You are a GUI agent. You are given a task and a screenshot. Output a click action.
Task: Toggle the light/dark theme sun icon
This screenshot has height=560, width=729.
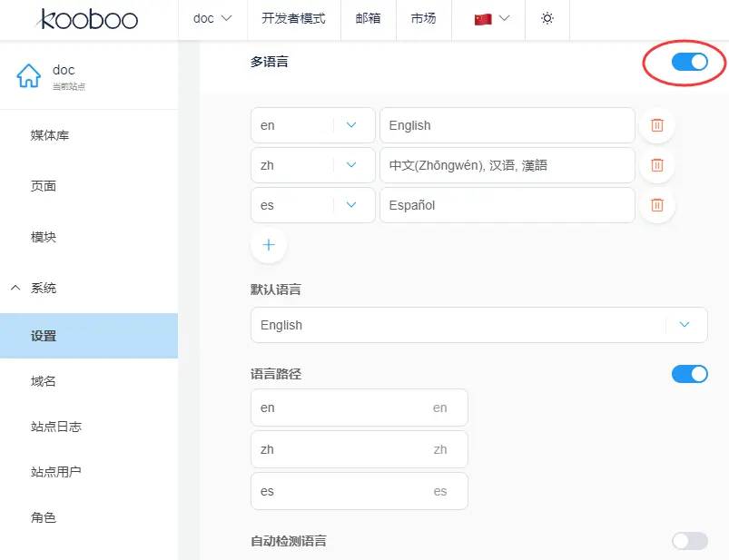pos(547,18)
